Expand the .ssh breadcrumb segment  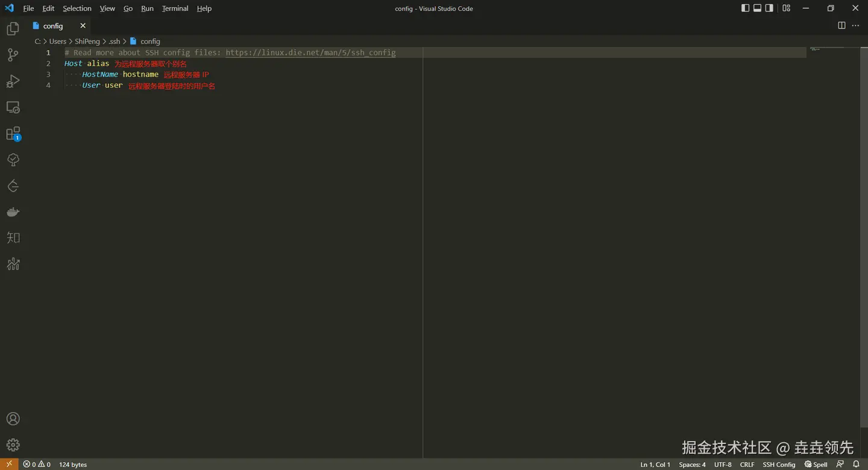pos(114,42)
